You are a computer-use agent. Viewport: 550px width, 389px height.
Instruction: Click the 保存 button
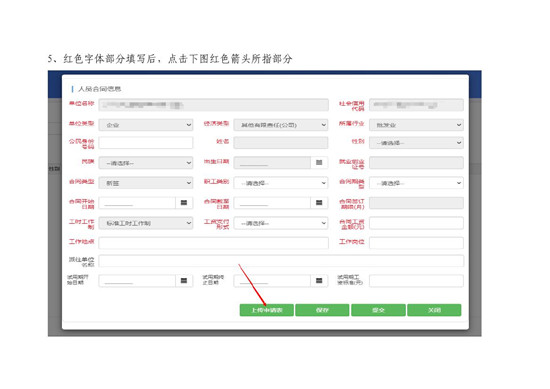(322, 310)
